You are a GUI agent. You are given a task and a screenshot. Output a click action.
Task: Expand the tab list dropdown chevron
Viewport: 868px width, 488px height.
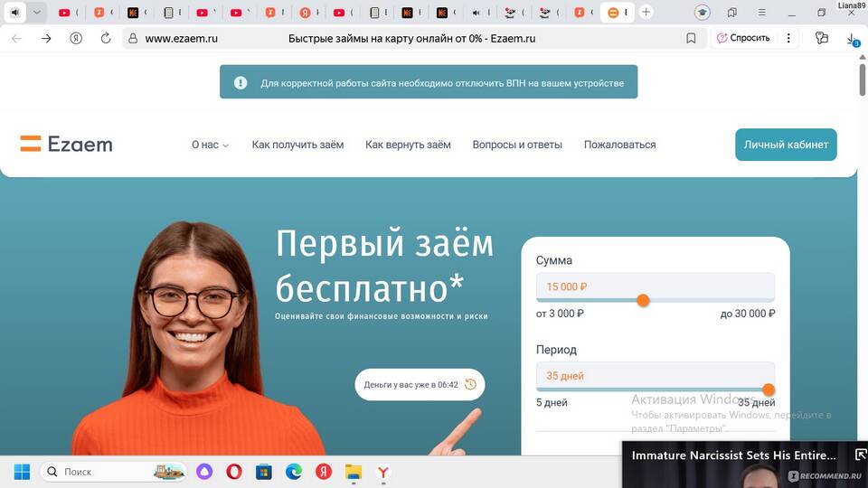36,12
